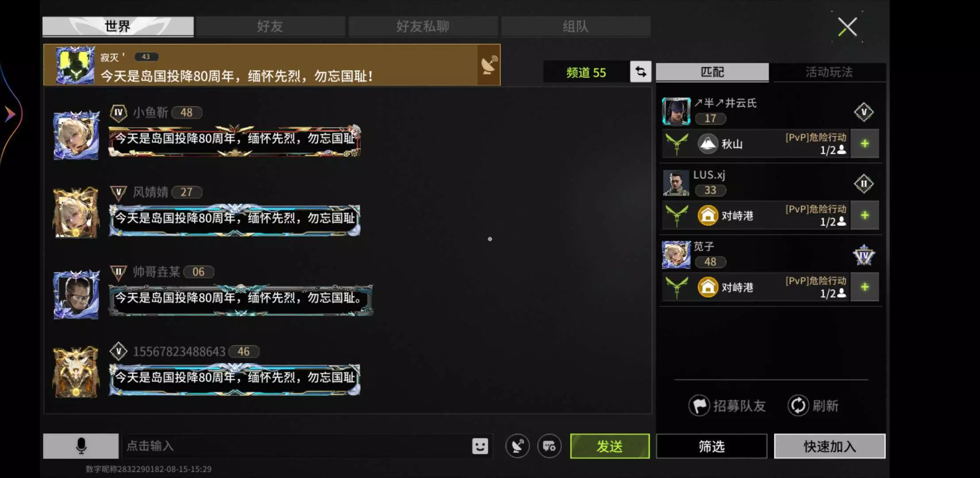This screenshot has height=478, width=980.
Task: Click the channel switch arrows icon
Action: point(640,72)
